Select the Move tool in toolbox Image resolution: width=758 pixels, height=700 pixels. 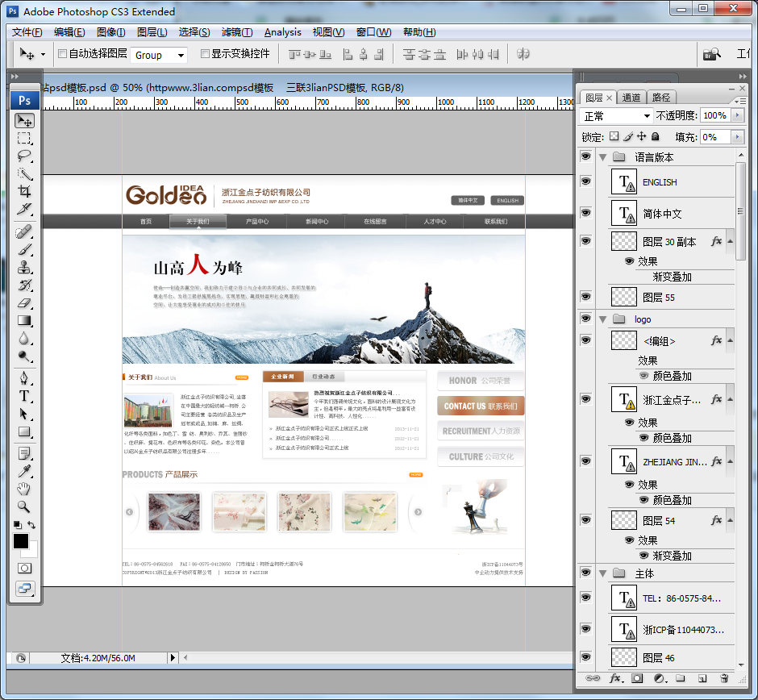point(24,120)
